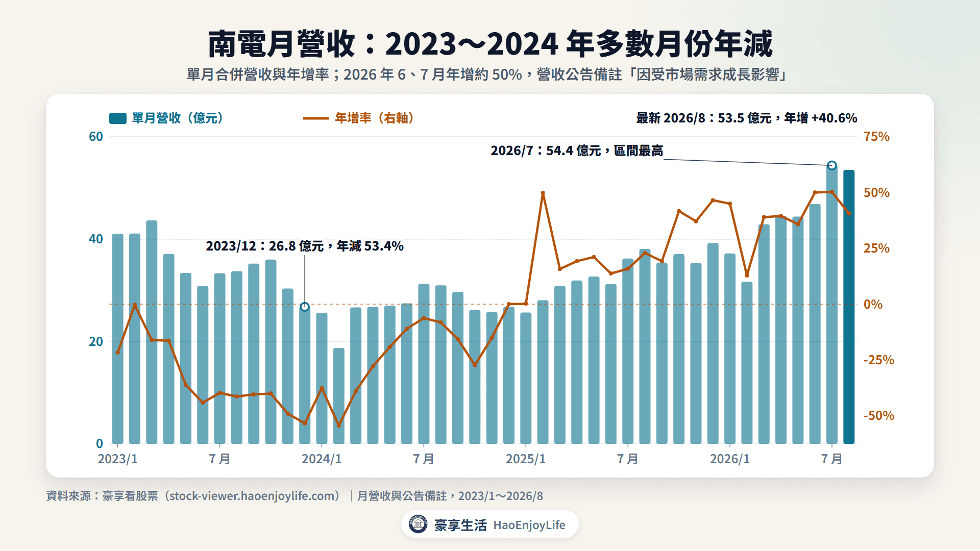Click the 60 left-axis label
Viewport: 980px width, 551px height.
(x=96, y=137)
